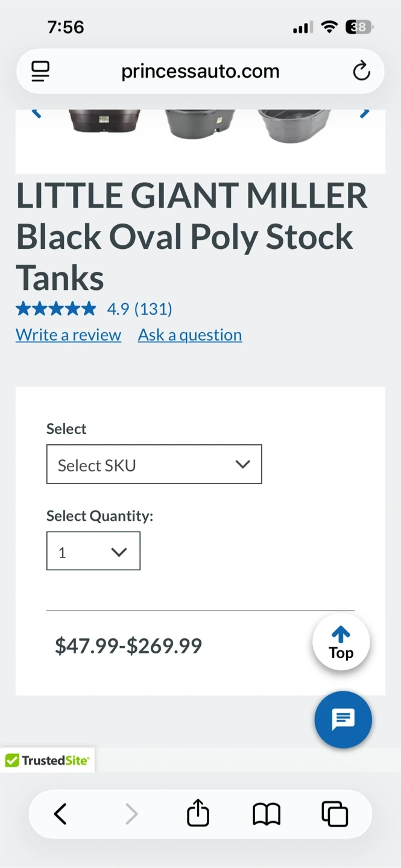Open the Safari share sheet icon

pyautogui.click(x=198, y=814)
